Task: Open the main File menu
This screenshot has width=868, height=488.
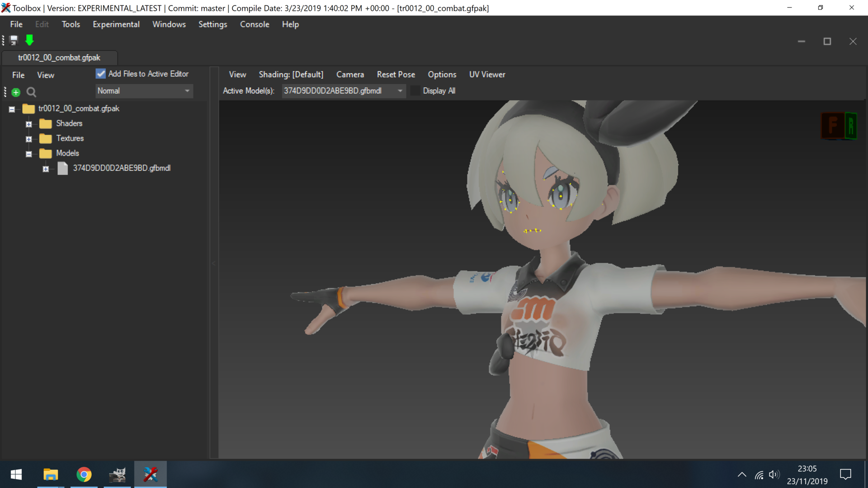Action: 16,24
